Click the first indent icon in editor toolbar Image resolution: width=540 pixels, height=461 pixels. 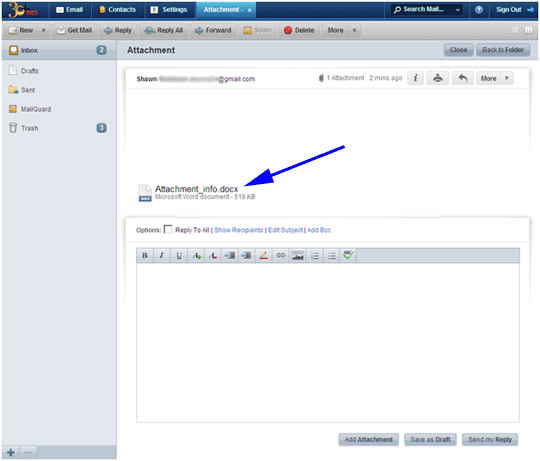(230, 256)
